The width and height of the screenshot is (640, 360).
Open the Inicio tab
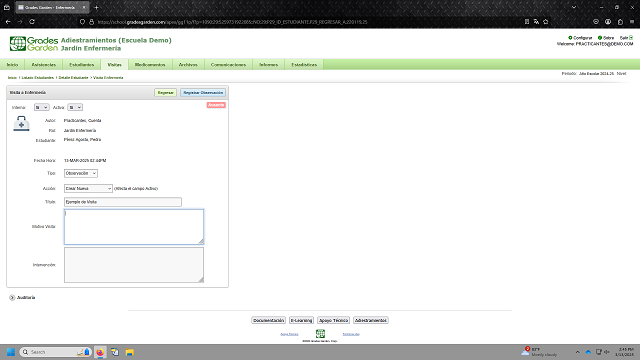12,64
